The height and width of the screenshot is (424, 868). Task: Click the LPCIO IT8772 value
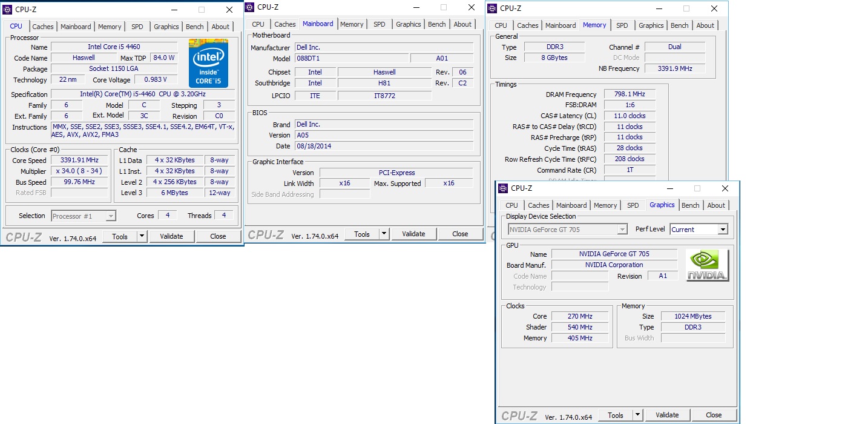[x=384, y=96]
